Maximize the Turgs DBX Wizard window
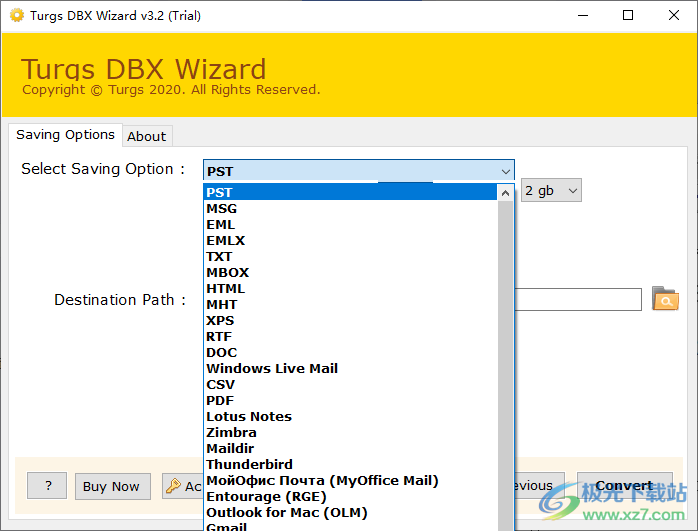The width and height of the screenshot is (698, 531). click(628, 16)
